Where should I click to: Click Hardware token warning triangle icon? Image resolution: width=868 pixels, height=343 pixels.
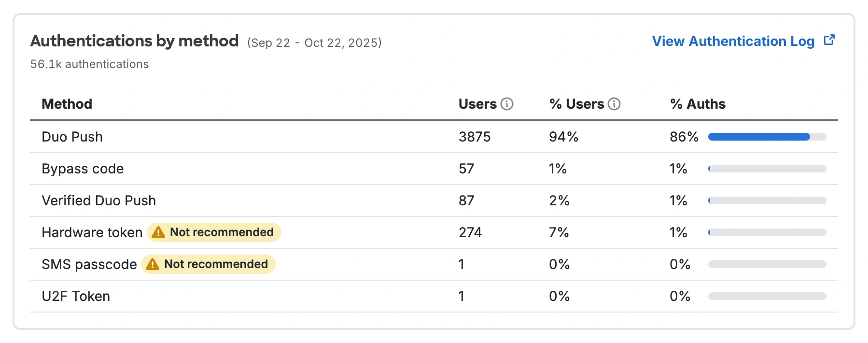pyautogui.click(x=158, y=233)
